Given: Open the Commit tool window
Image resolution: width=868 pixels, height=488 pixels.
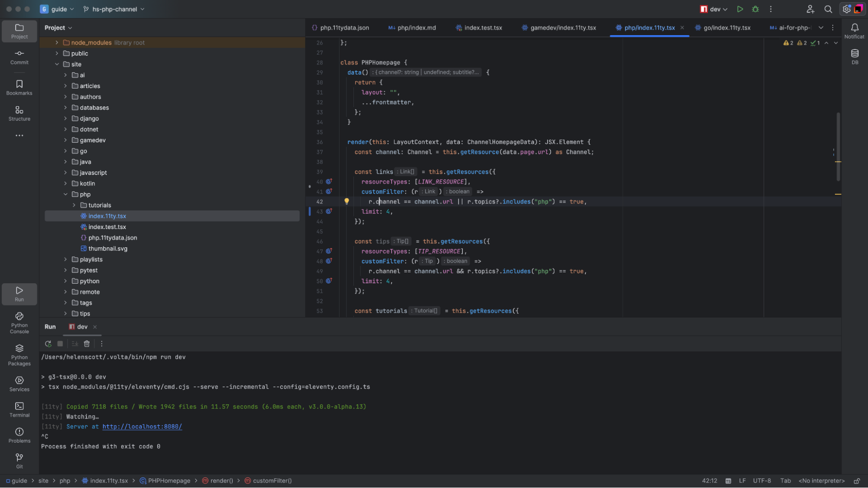Looking at the screenshot, I should tap(19, 57).
